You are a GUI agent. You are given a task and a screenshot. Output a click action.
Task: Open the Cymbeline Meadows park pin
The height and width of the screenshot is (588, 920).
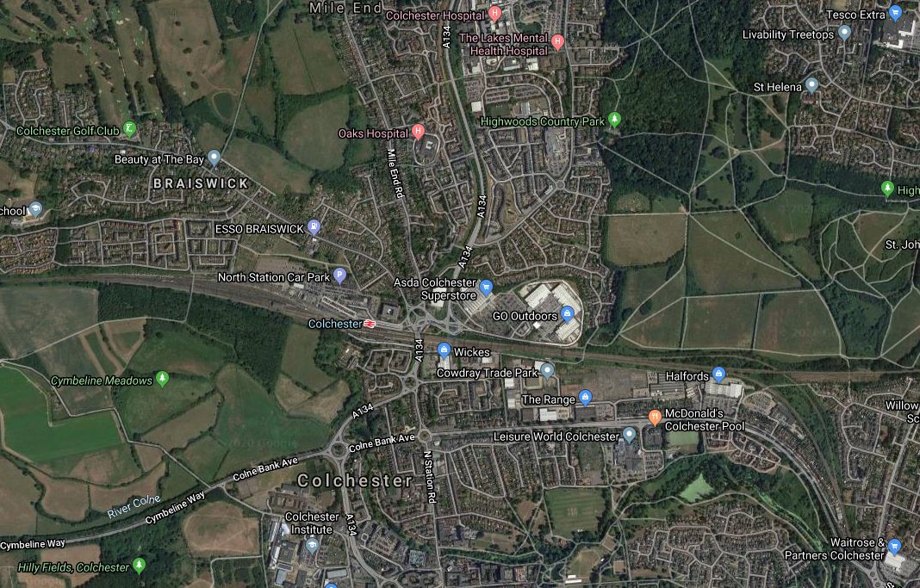tap(163, 378)
